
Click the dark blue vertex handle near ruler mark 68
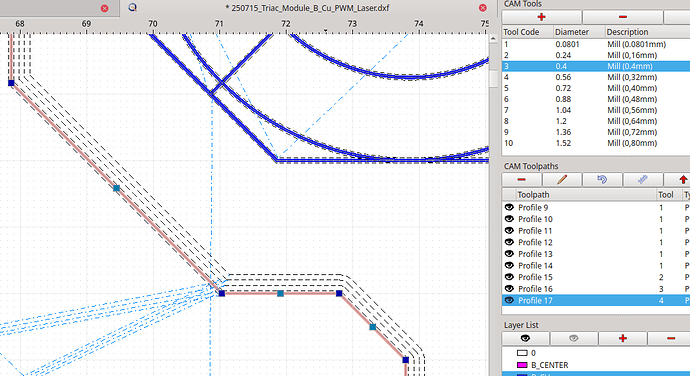(x=11, y=82)
